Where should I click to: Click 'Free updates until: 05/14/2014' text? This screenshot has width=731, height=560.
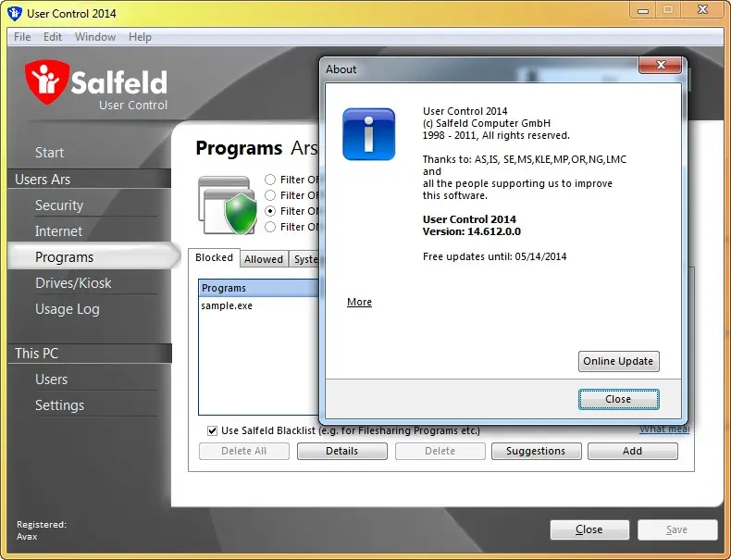(x=495, y=256)
